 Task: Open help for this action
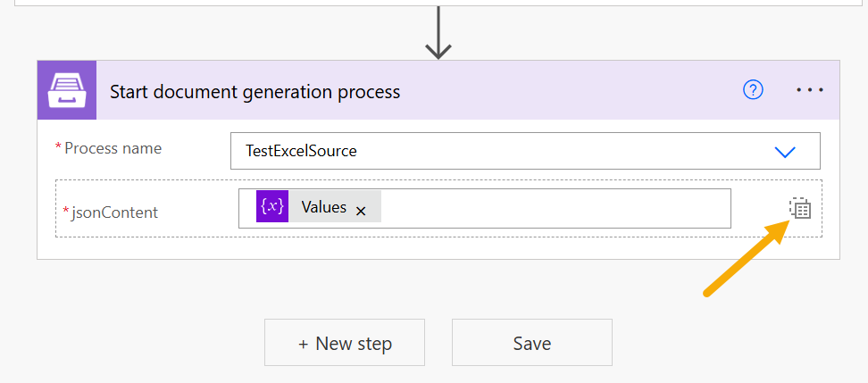click(x=753, y=90)
